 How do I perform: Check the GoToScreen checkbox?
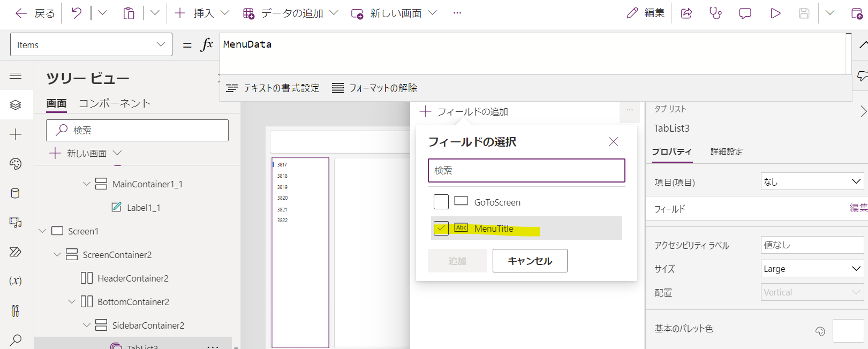pyautogui.click(x=441, y=202)
